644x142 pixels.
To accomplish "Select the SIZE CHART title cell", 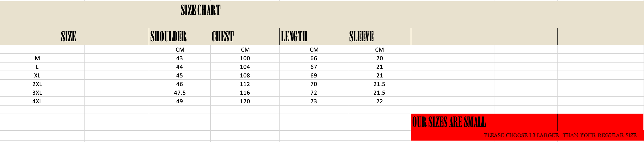I will pos(201,10).
